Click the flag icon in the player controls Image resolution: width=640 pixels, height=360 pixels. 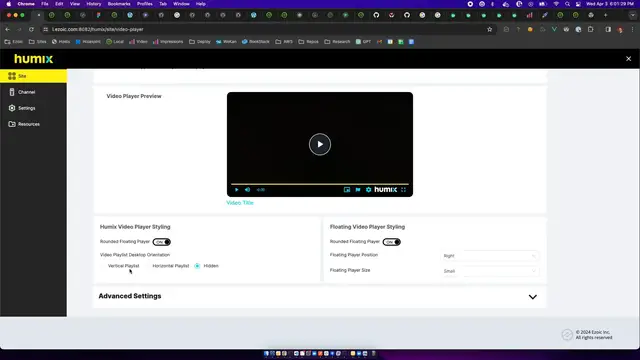358,190
